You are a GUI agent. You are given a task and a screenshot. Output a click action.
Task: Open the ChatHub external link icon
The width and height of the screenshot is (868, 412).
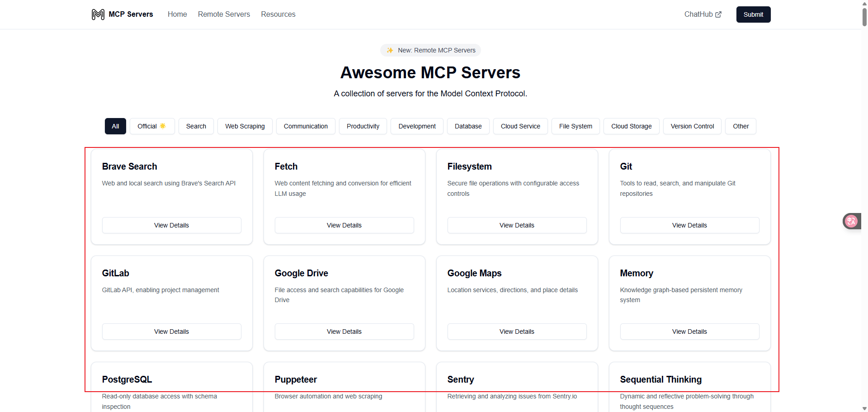pyautogui.click(x=718, y=14)
